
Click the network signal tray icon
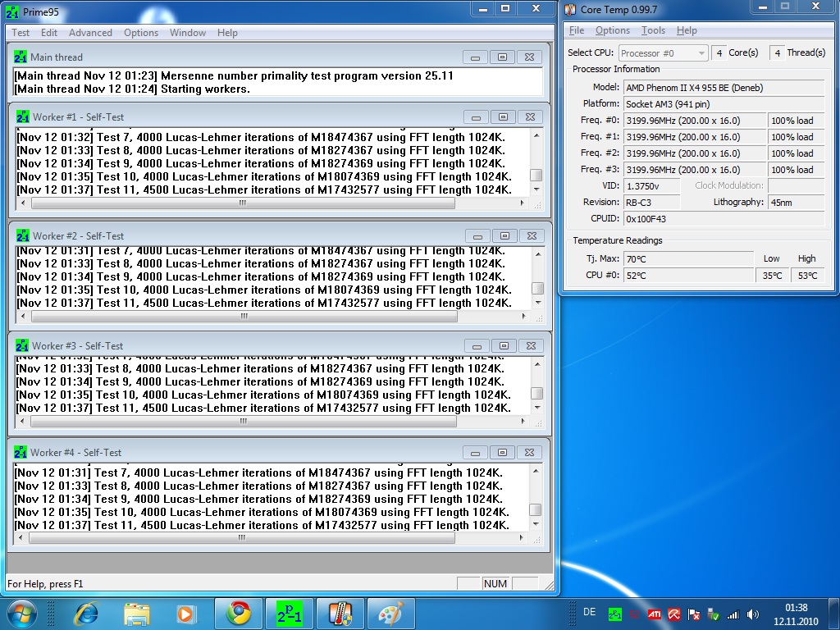point(733,614)
